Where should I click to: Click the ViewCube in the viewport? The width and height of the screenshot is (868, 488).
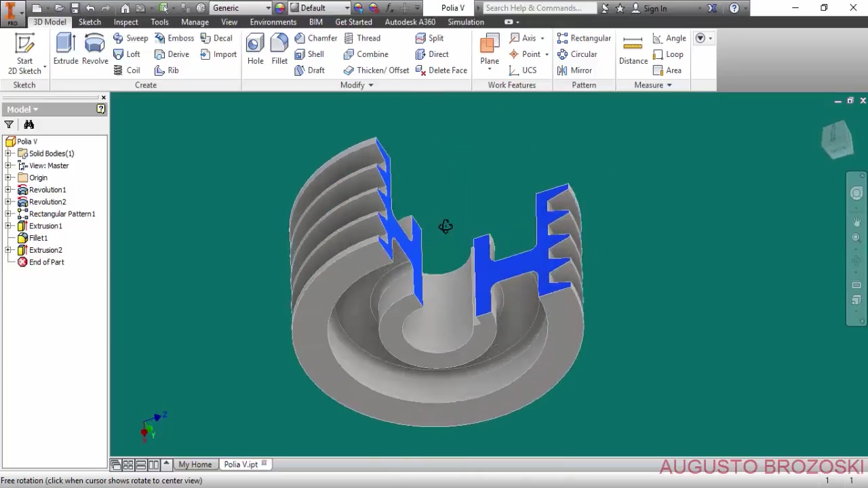pos(837,140)
